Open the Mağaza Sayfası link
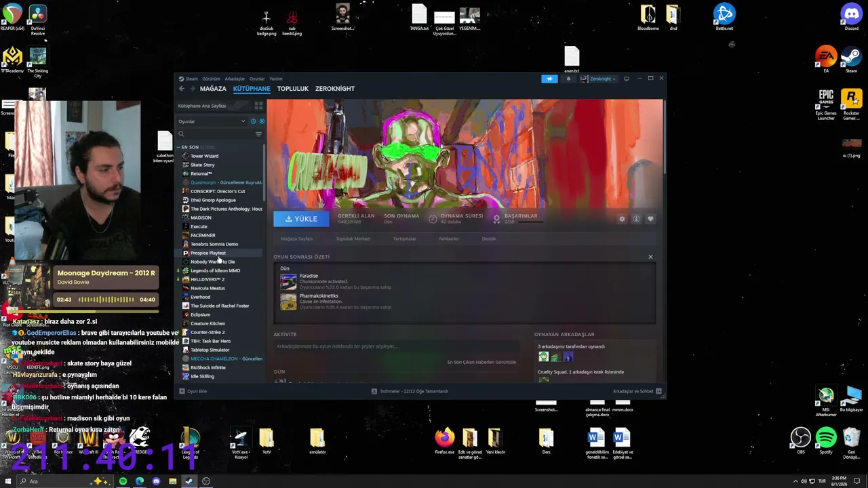 tap(296, 239)
